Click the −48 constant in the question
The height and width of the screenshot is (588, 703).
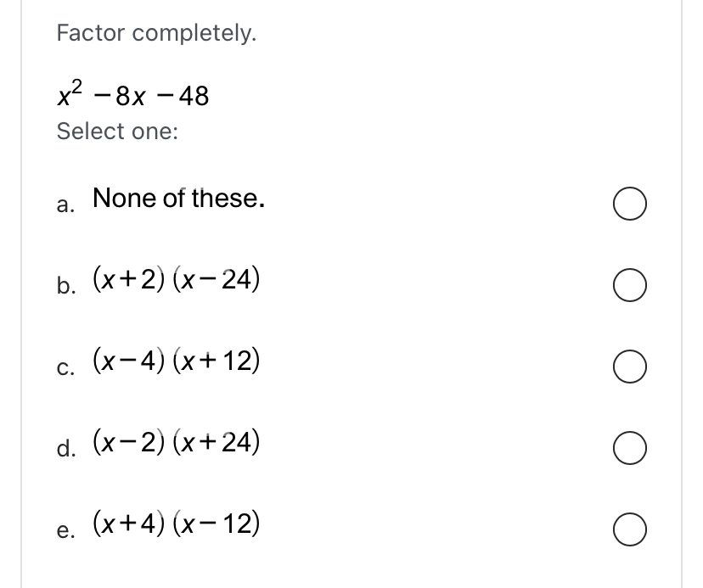coord(187,97)
